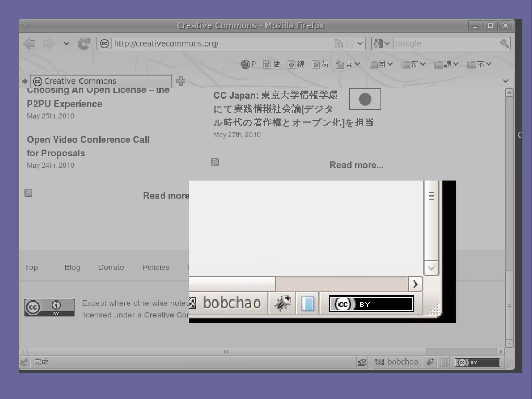This screenshot has width=532, height=399.
Task: Click the Donate footer link
Action: coord(111,267)
